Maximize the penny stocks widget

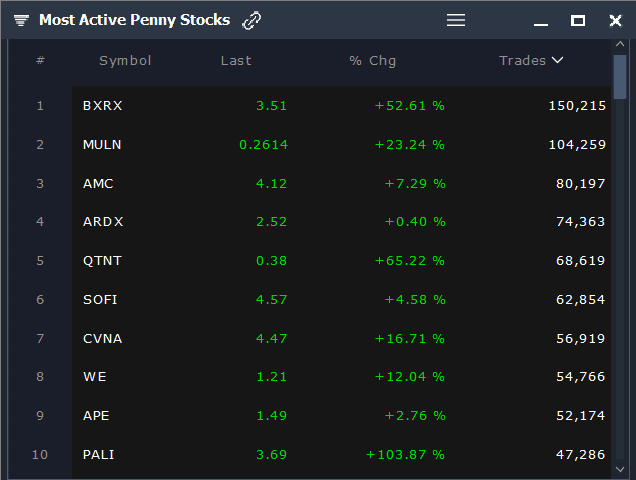[578, 20]
